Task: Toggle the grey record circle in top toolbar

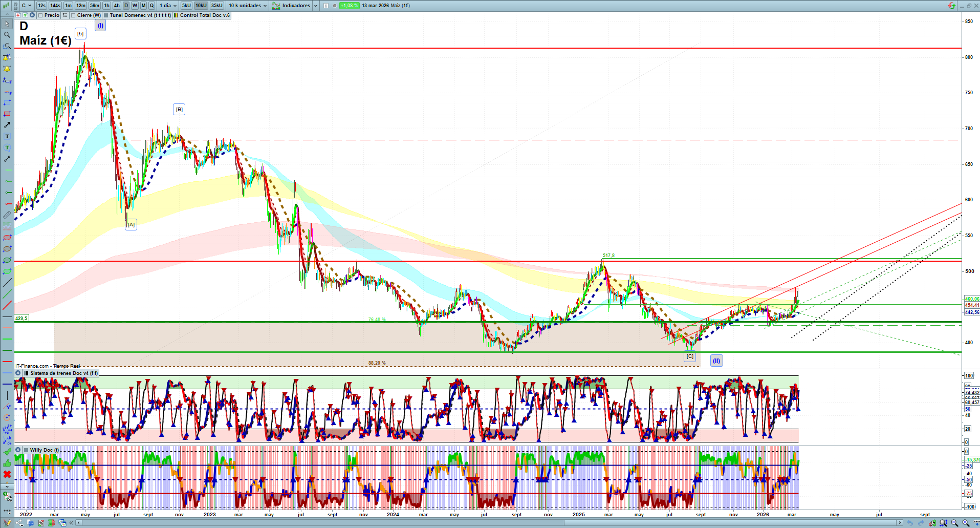Action: pyautogui.click(x=335, y=6)
